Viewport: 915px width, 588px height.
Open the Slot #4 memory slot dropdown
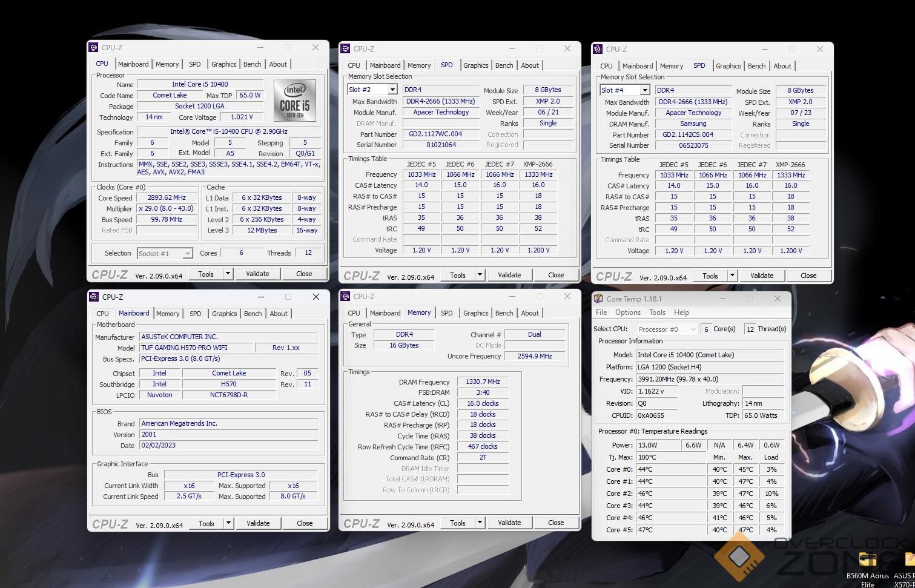click(645, 90)
